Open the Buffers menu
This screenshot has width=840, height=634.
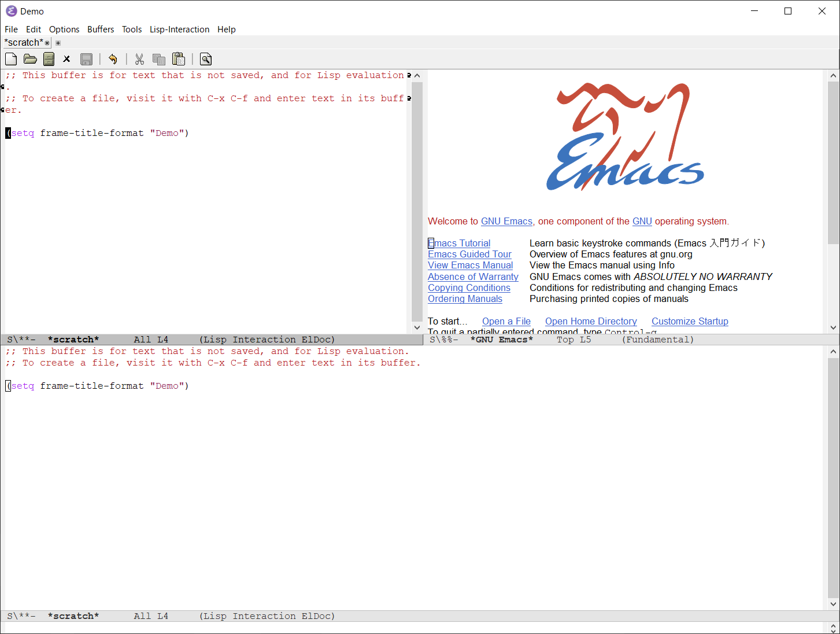coord(101,30)
